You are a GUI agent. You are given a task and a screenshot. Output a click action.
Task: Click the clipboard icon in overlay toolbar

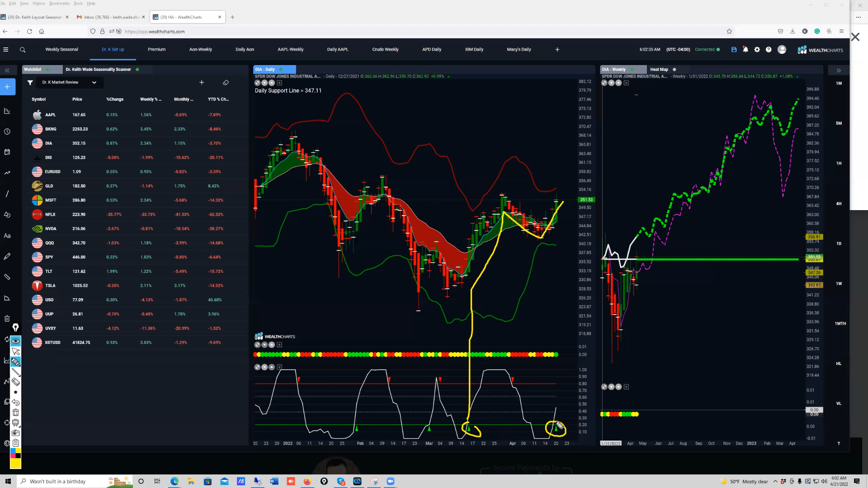click(15, 442)
